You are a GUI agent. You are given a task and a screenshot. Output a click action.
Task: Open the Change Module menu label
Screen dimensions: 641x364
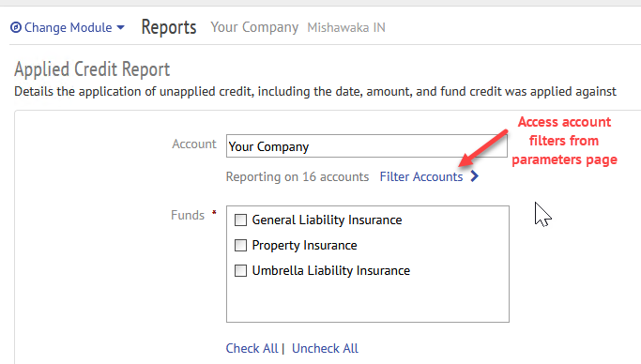click(68, 27)
